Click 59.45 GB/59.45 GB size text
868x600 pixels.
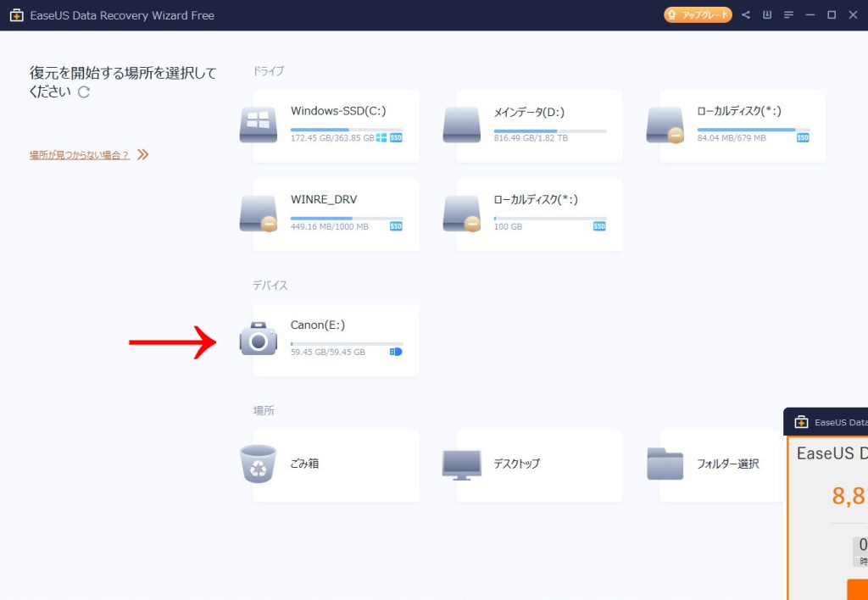(328, 352)
